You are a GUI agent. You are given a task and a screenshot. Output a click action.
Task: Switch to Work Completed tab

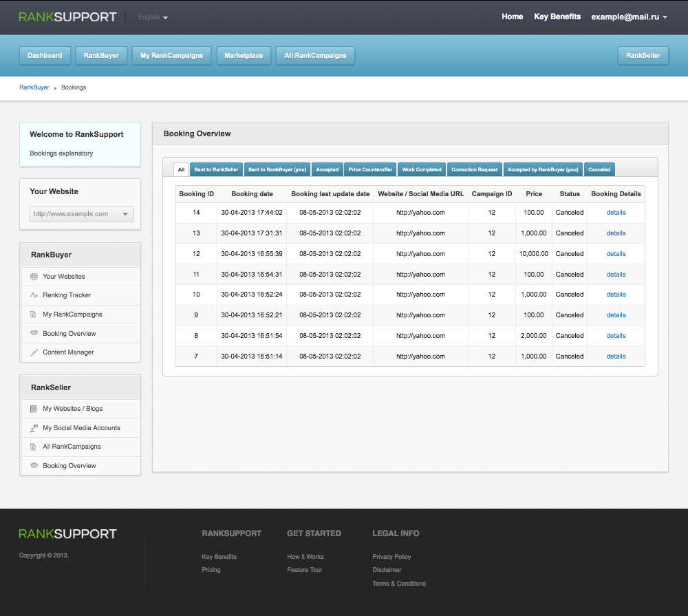click(x=422, y=169)
